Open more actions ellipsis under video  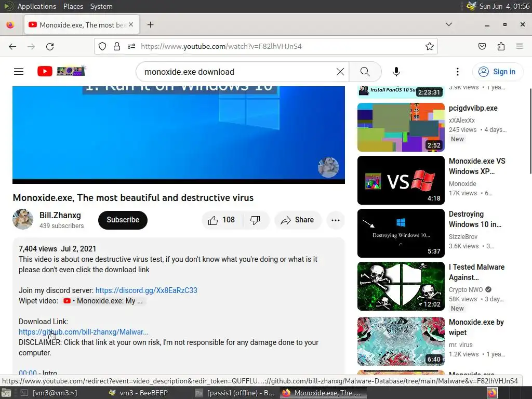336,220
